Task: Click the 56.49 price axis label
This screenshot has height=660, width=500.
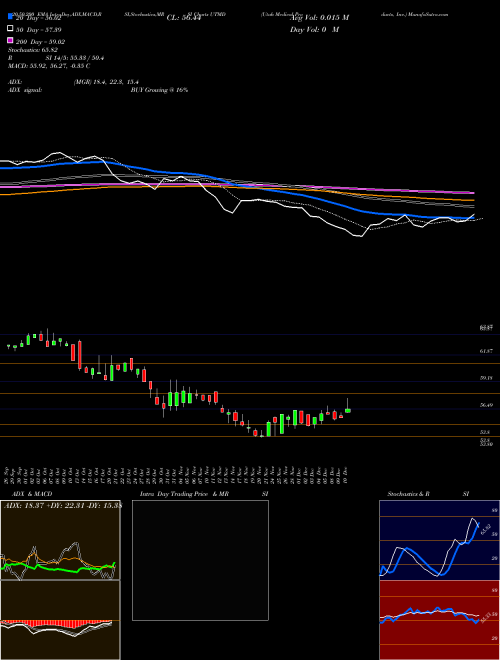Action: (486, 405)
